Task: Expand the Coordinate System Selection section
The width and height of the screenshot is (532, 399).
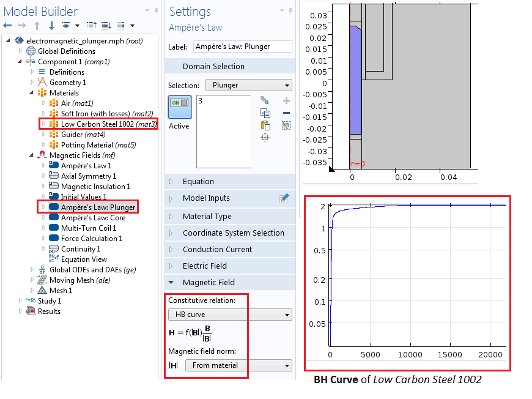Action: (233, 233)
